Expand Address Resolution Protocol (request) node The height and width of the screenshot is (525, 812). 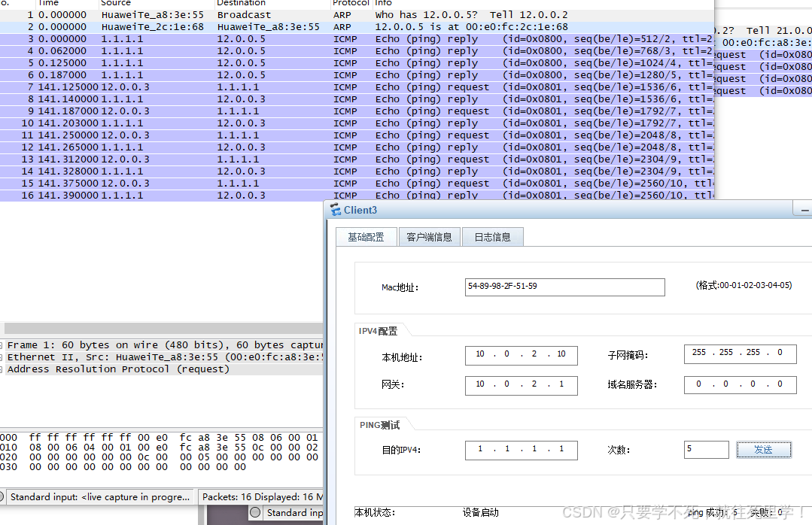[x=3, y=369]
